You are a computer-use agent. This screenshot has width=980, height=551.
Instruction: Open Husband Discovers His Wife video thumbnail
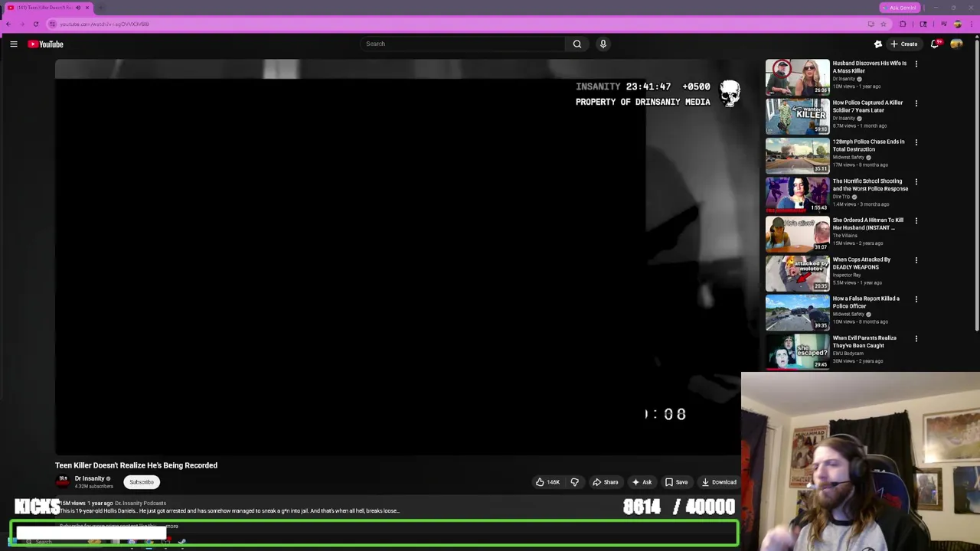[797, 77]
